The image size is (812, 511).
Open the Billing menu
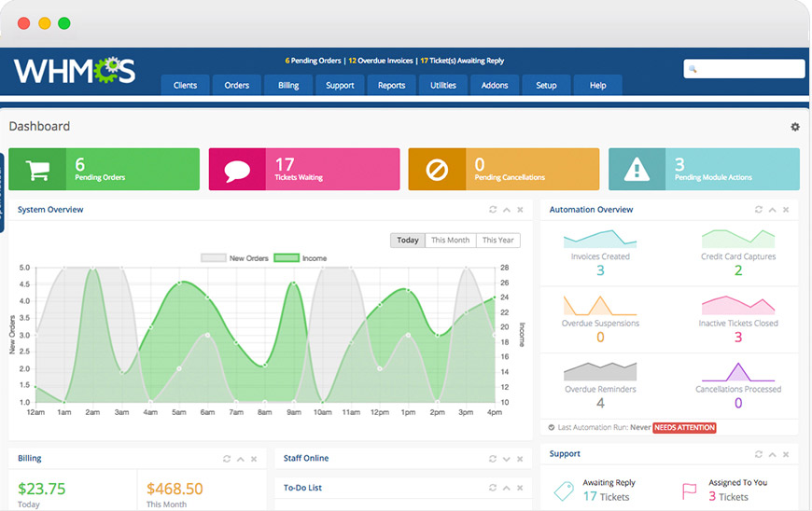(288, 86)
